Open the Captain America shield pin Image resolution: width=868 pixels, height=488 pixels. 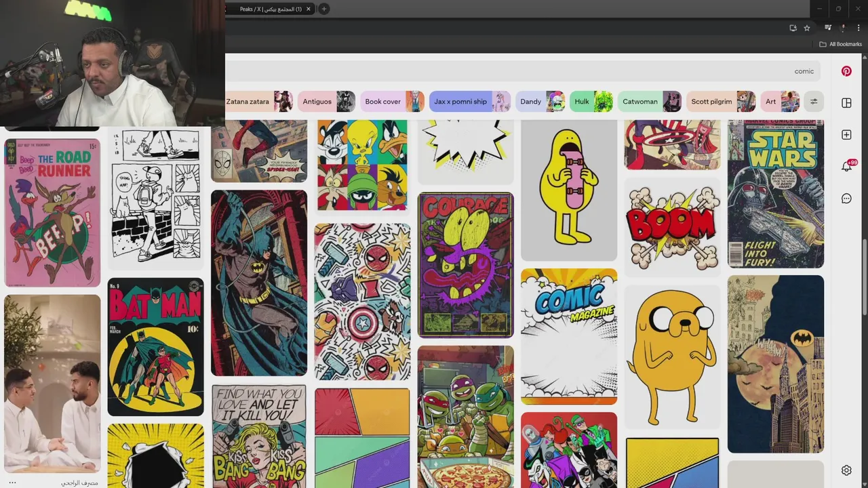click(672, 145)
